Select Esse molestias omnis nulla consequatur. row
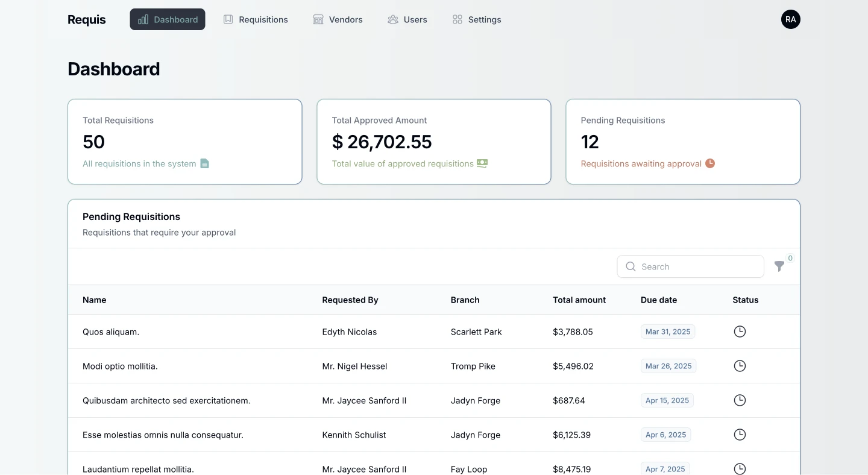This screenshot has width=868, height=475. pos(434,435)
